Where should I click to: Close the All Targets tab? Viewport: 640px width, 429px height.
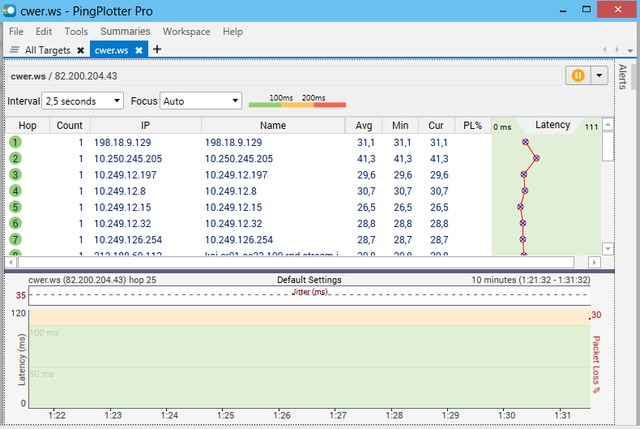tap(81, 50)
